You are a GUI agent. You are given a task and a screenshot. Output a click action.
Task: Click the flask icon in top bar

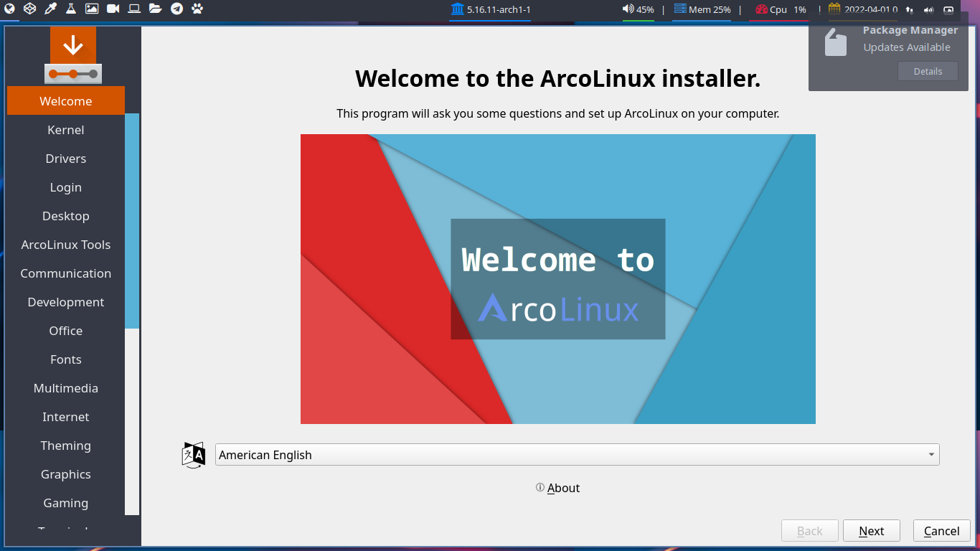(x=71, y=9)
